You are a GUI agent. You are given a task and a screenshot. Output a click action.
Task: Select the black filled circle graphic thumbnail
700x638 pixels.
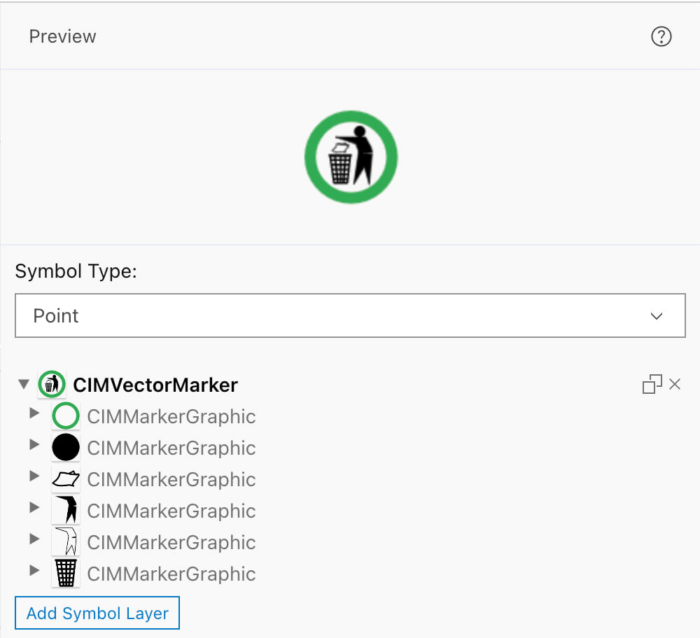pos(65,448)
